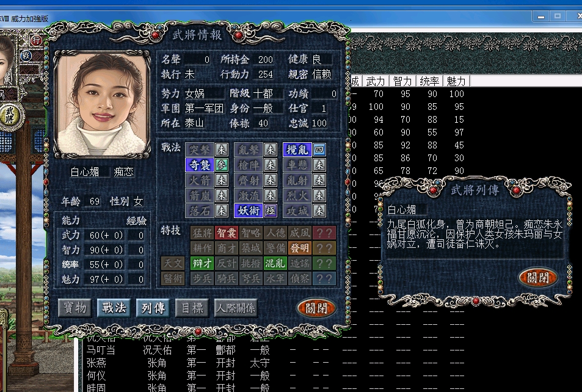The image size is (582, 392).
Task: Select the 妖術 tactic
Action: [249, 211]
